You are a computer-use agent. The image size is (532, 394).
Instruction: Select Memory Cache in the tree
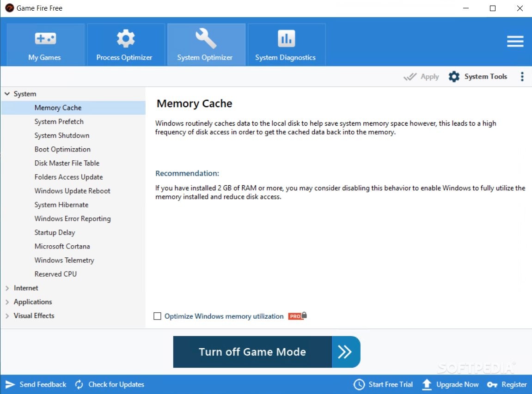73,108
